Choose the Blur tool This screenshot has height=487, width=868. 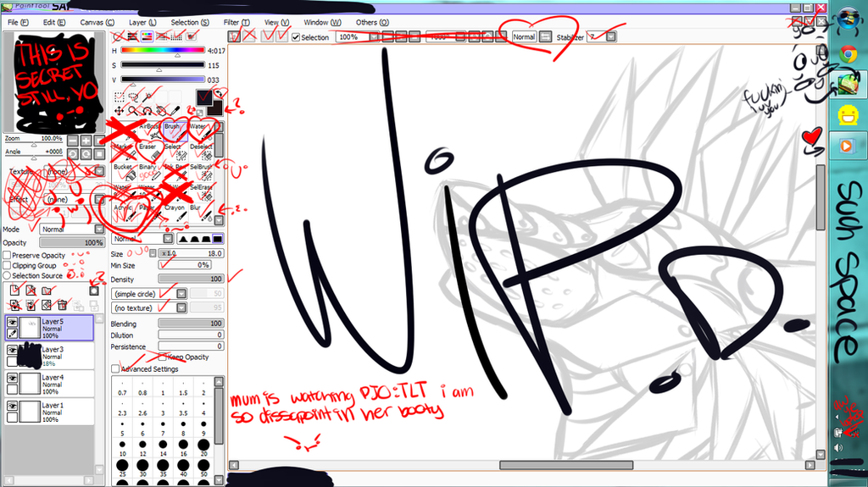click(x=200, y=213)
